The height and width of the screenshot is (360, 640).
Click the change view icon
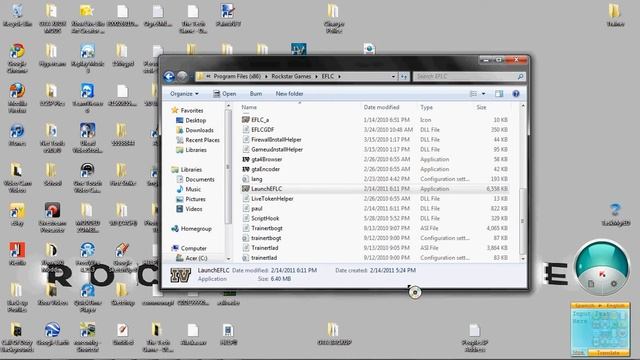tap(473, 94)
